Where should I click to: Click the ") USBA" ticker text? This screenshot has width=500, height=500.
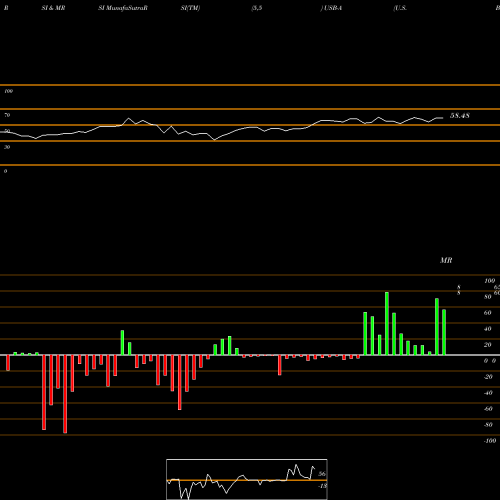pyautogui.click(x=331, y=8)
